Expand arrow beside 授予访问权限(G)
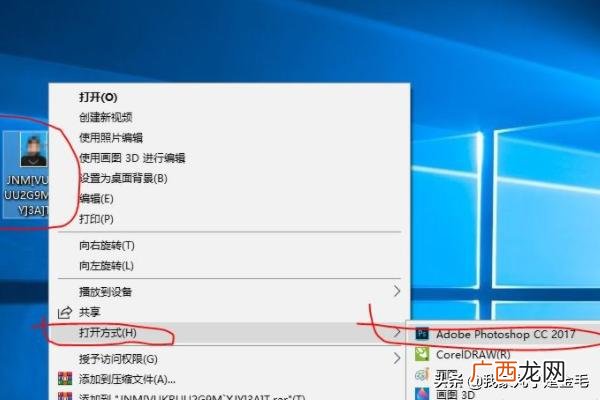 pyautogui.click(x=397, y=359)
